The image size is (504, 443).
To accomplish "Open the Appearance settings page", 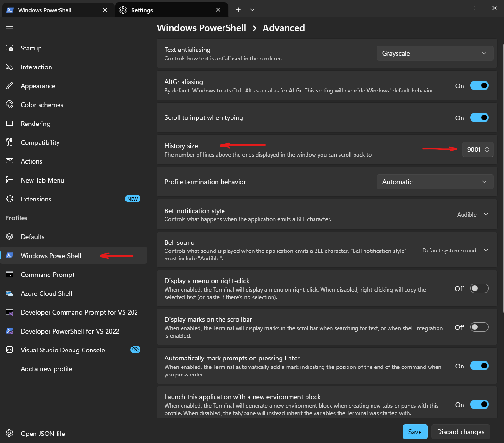I will (x=74, y=86).
